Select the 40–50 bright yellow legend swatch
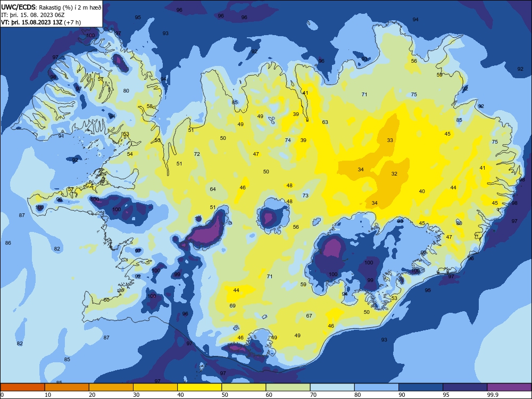532x399 pixels. point(199,387)
